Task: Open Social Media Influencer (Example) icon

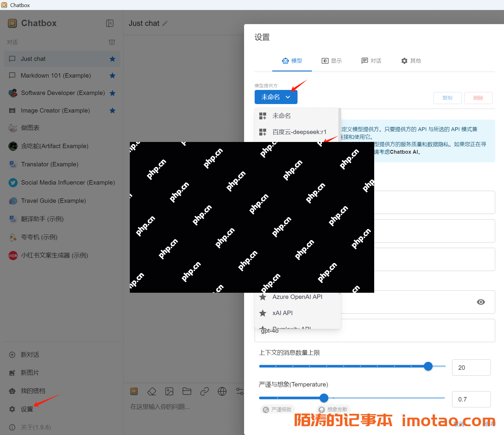Action: coord(13,183)
